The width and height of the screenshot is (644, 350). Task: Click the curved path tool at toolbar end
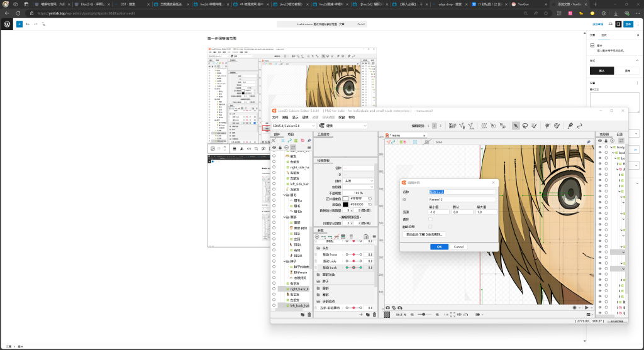click(579, 126)
